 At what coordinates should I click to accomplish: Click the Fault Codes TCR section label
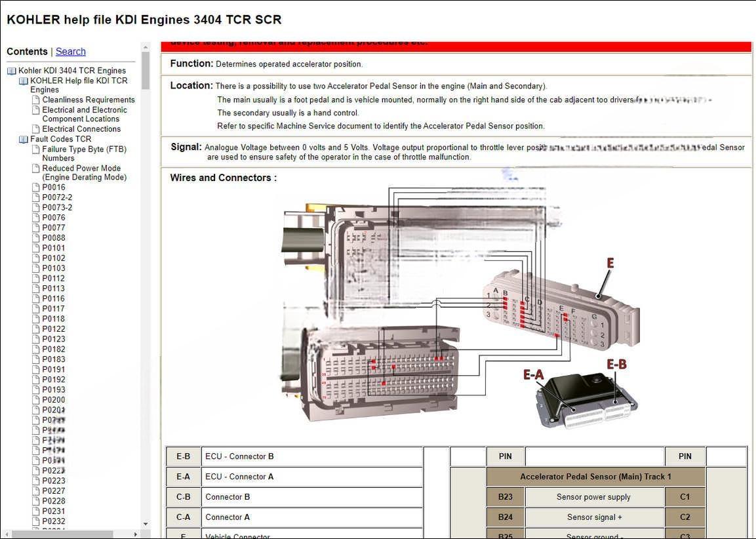pos(61,139)
